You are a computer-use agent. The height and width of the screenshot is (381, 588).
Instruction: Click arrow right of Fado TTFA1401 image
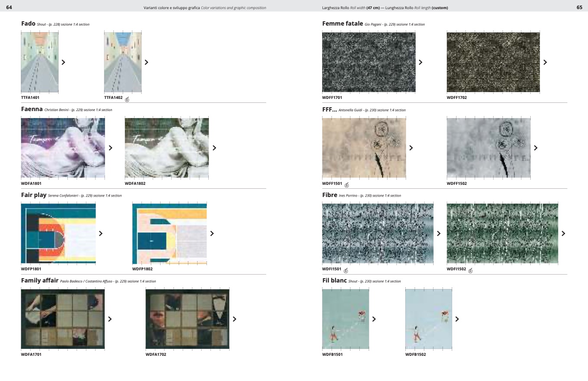coord(63,62)
